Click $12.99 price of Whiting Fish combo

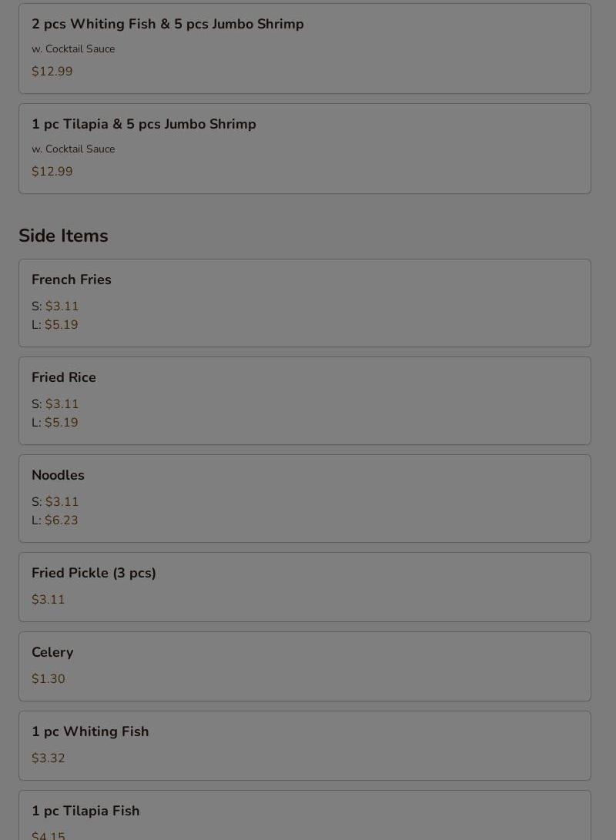(x=52, y=72)
